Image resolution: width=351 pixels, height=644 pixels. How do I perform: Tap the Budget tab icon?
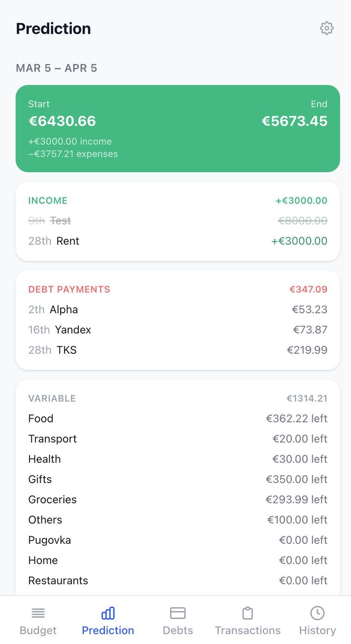click(38, 613)
